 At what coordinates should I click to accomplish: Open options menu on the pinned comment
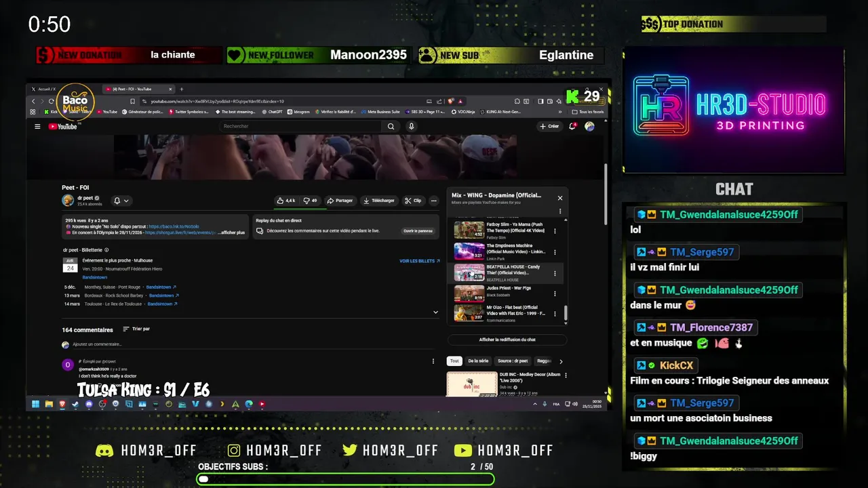coord(433,361)
